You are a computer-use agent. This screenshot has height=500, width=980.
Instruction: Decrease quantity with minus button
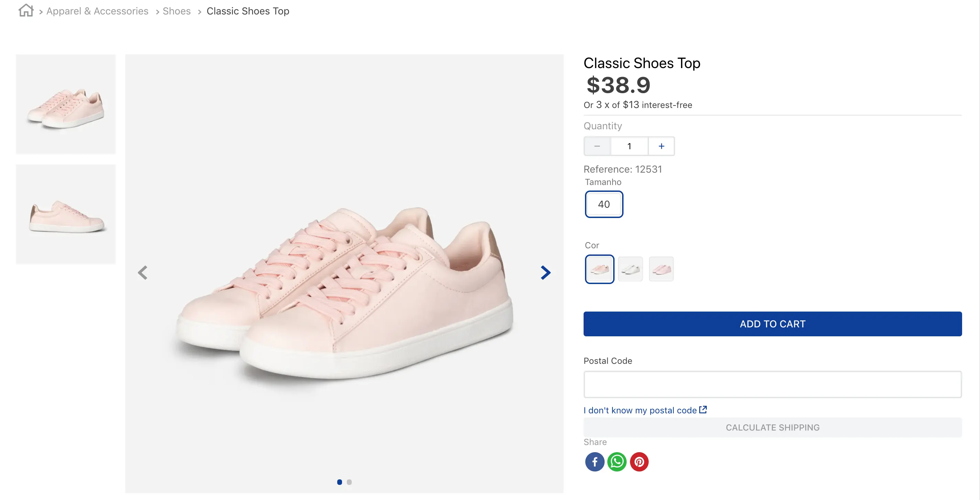[x=597, y=146]
